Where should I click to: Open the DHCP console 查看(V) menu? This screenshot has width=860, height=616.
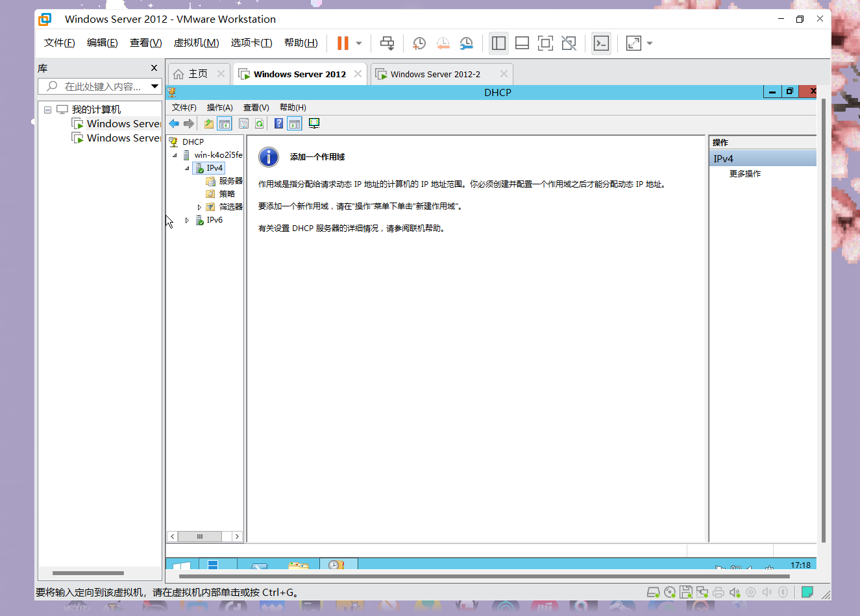pos(256,108)
